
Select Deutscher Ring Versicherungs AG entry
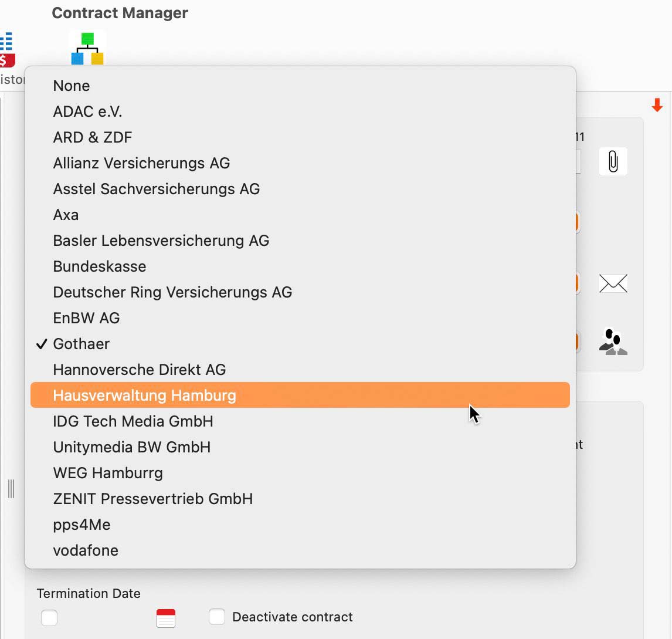[x=300, y=292]
